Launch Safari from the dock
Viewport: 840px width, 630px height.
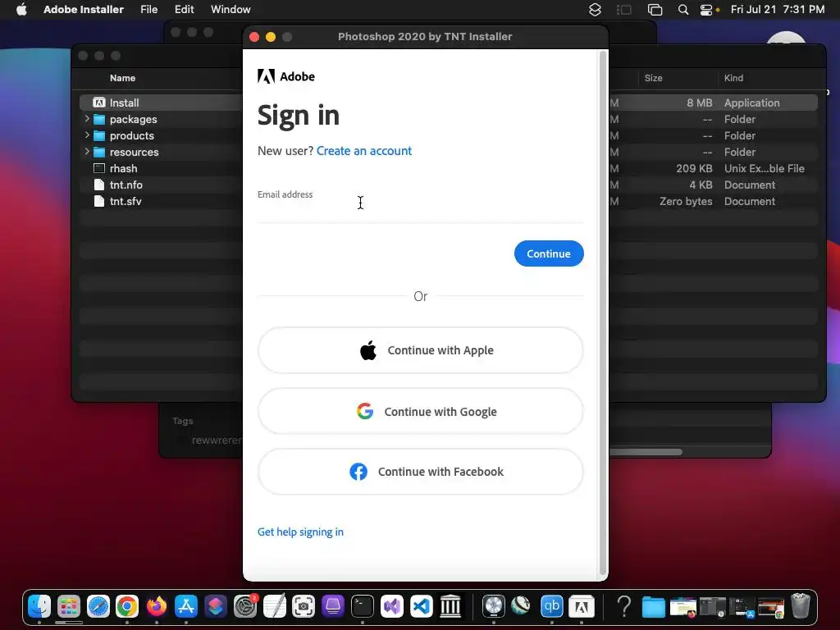pyautogui.click(x=98, y=606)
